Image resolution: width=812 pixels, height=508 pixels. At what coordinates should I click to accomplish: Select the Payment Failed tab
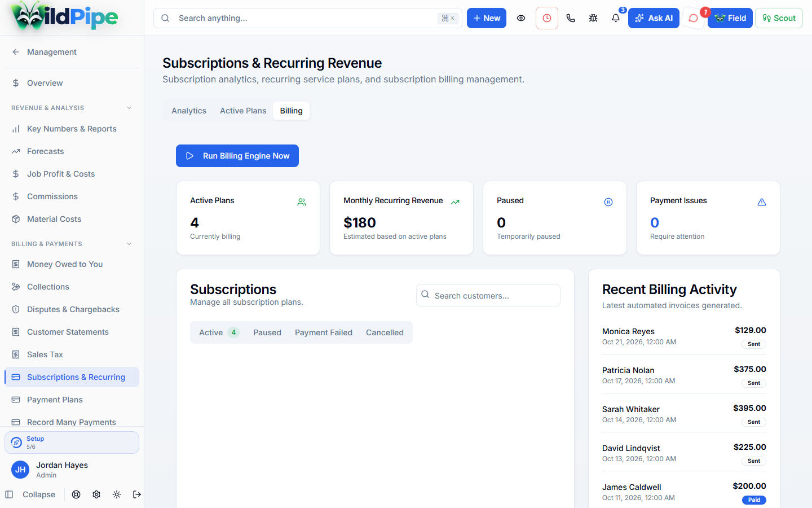324,332
